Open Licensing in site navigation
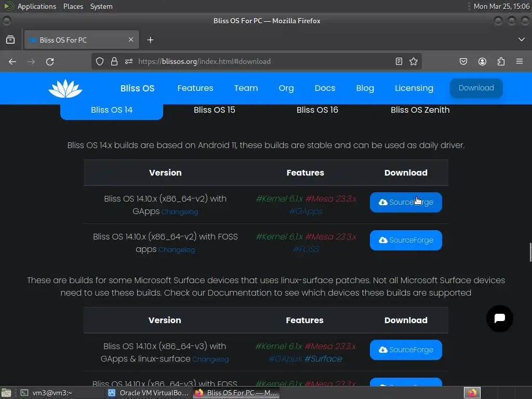This screenshot has width=532, height=399. 414,88
